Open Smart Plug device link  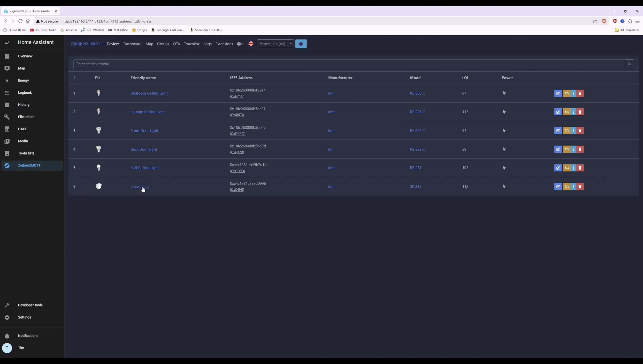pyautogui.click(x=140, y=186)
